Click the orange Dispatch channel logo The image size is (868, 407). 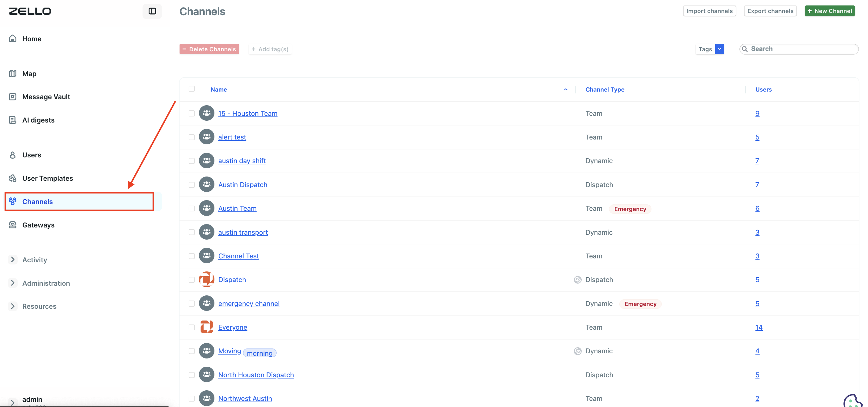tap(207, 279)
